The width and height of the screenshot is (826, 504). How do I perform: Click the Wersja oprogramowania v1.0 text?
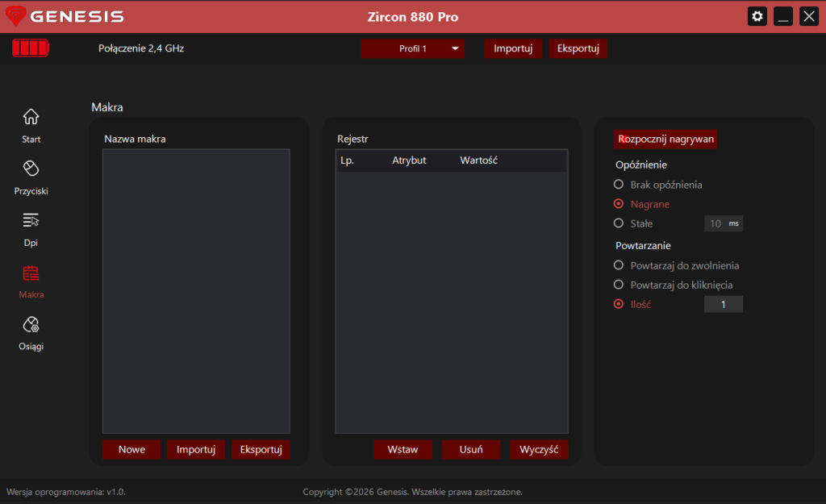(66, 492)
